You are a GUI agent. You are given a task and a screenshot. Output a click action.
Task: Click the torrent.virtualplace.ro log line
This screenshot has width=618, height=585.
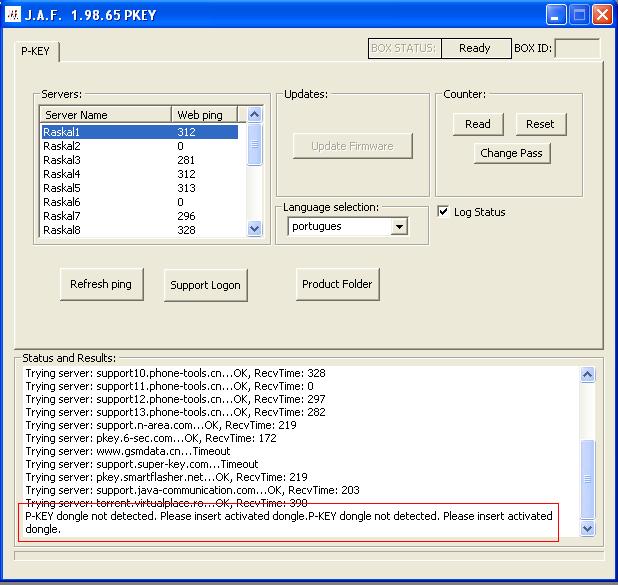[x=166, y=503]
